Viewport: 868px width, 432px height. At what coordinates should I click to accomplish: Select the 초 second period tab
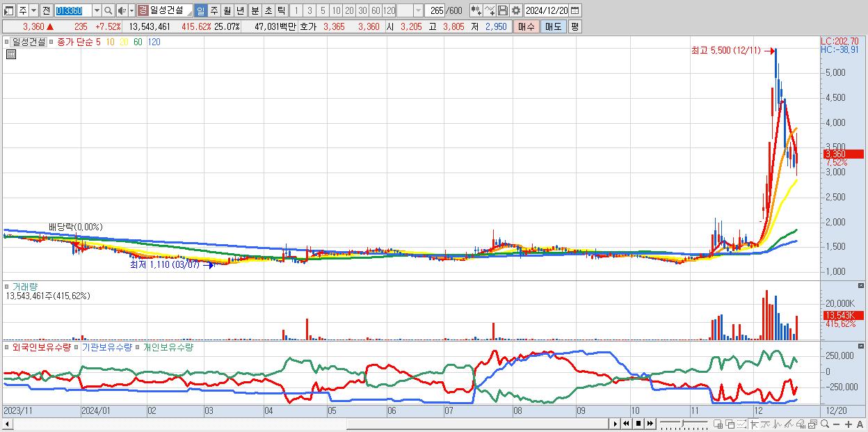tap(267, 10)
